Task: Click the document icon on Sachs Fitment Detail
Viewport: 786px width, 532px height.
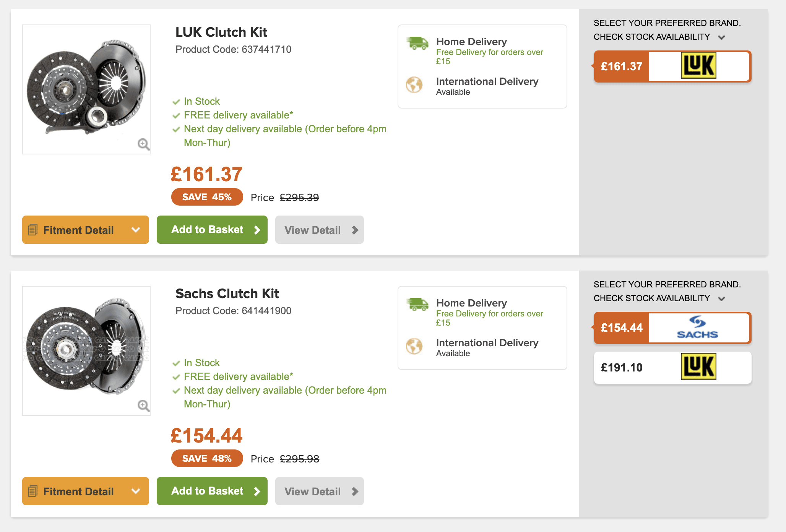Action: 33,491
